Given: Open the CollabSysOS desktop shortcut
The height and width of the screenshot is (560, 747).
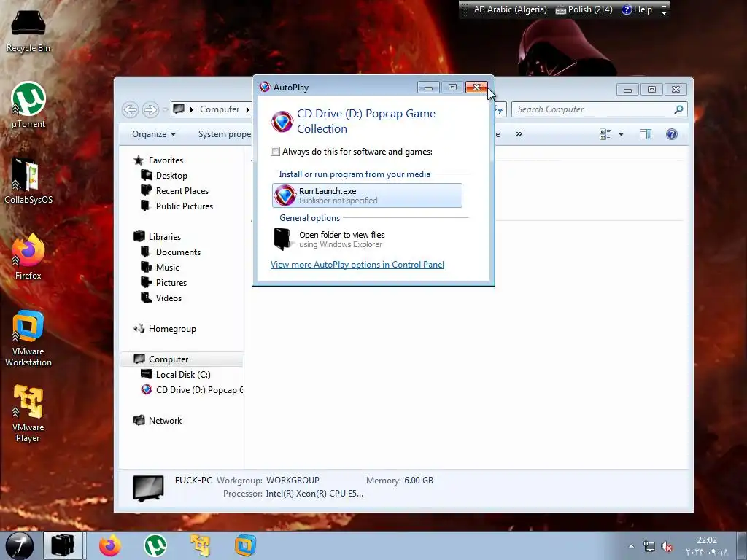Looking at the screenshot, I should click(x=28, y=181).
